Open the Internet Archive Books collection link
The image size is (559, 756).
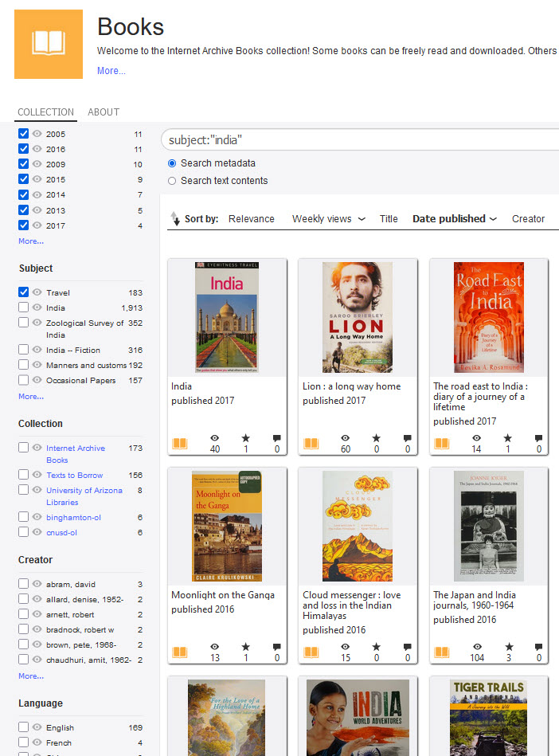[x=76, y=454]
